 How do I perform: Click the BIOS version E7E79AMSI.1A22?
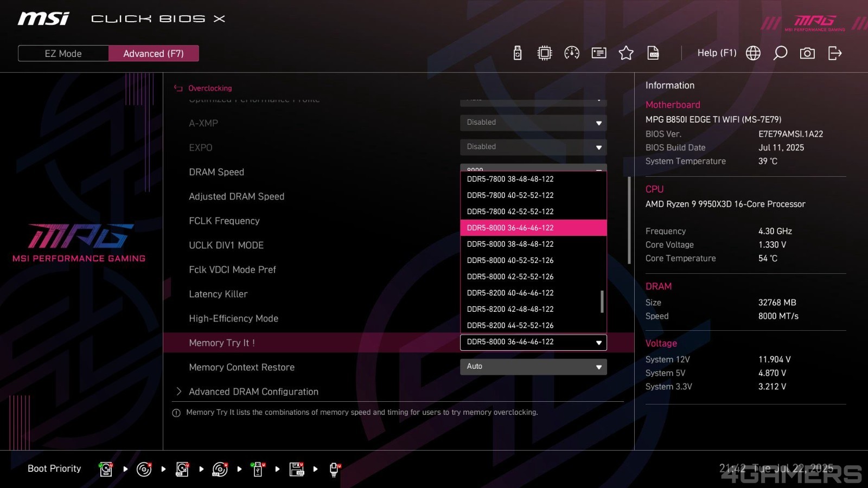point(790,134)
